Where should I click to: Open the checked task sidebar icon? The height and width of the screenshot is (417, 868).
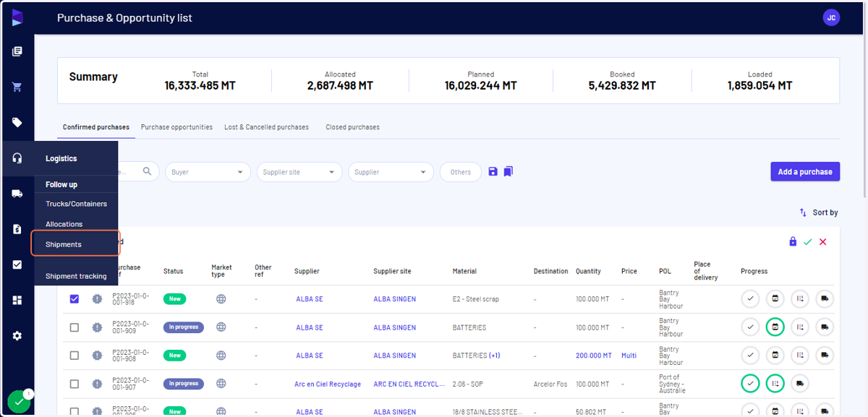click(x=17, y=265)
